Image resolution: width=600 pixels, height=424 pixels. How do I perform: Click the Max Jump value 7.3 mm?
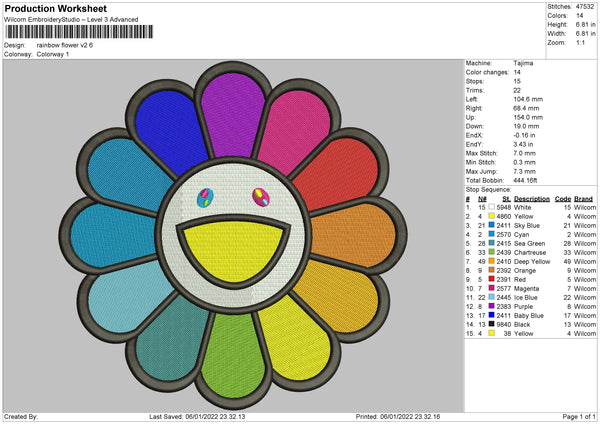click(525, 171)
